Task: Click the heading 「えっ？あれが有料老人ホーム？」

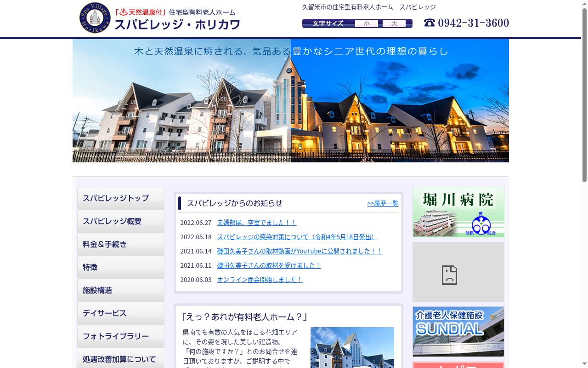Action: click(244, 317)
